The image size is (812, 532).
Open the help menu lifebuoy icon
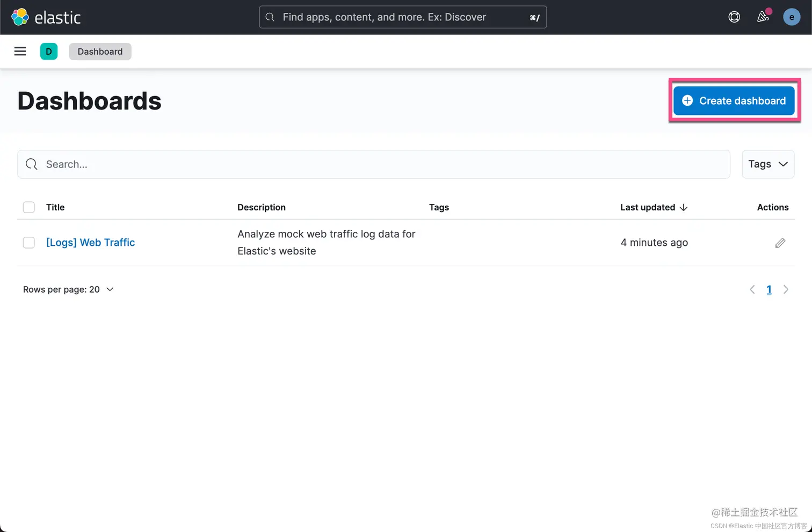[734, 17]
